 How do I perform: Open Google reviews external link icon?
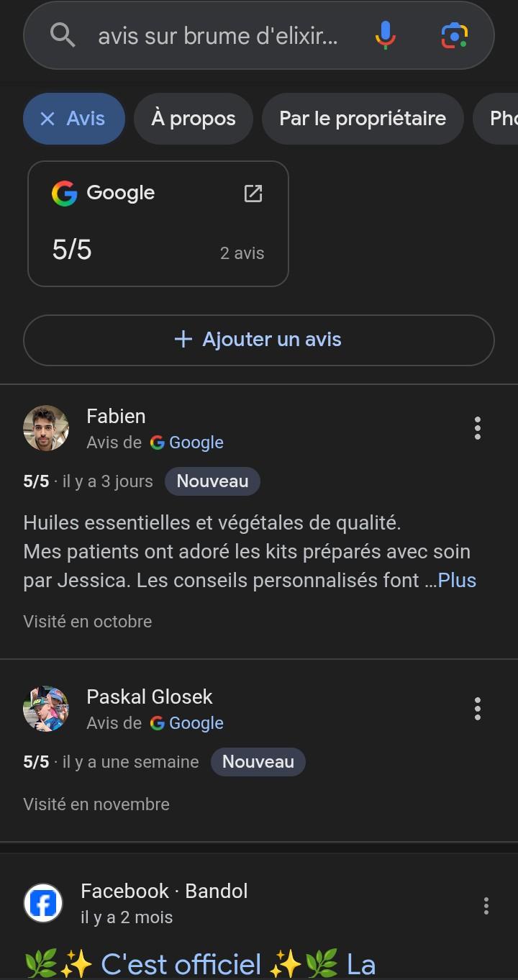click(253, 193)
